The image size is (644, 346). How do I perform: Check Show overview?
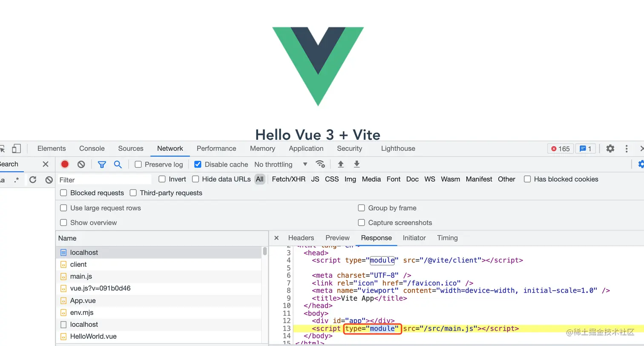pos(63,222)
